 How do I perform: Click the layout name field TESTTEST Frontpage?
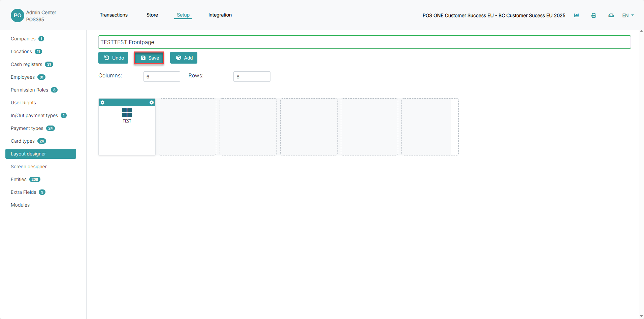tap(364, 42)
